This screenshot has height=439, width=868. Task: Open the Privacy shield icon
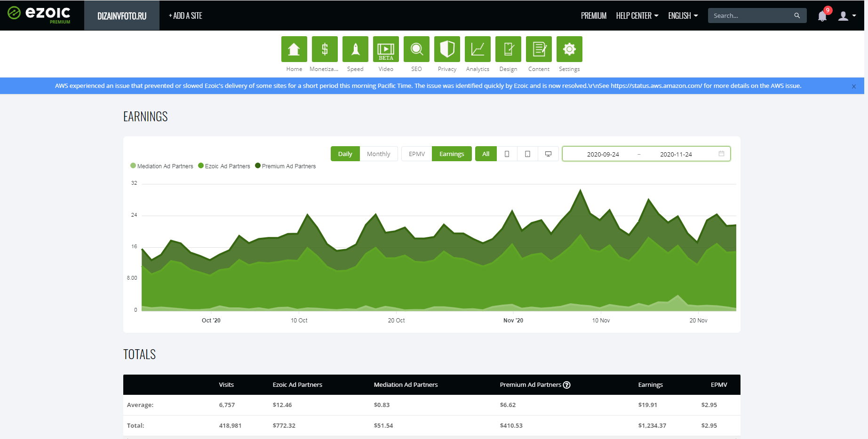tap(447, 49)
